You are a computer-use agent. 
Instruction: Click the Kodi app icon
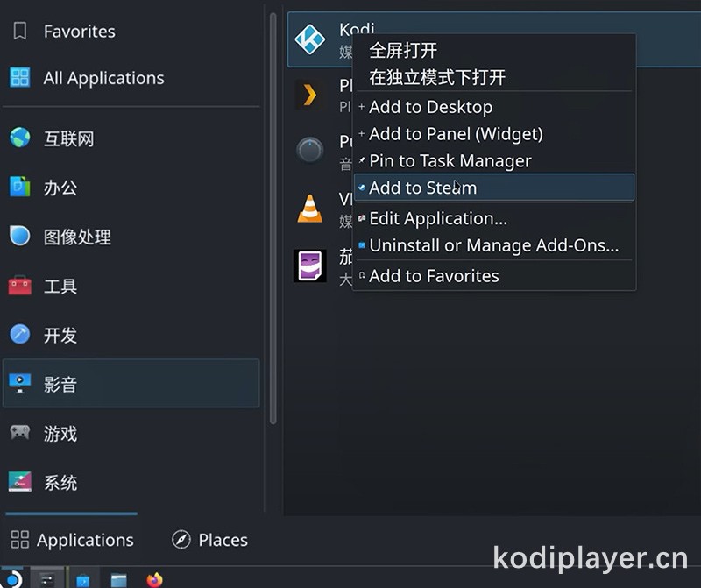pos(310,39)
